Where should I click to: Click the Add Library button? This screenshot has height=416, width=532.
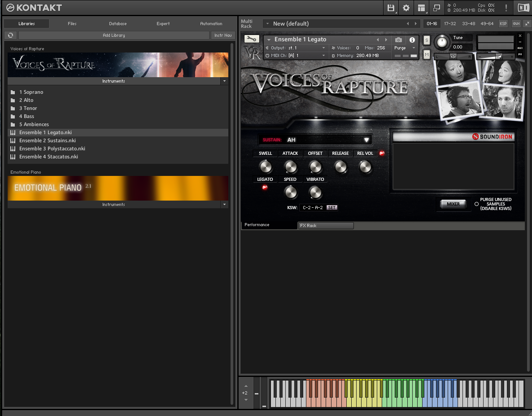point(113,35)
